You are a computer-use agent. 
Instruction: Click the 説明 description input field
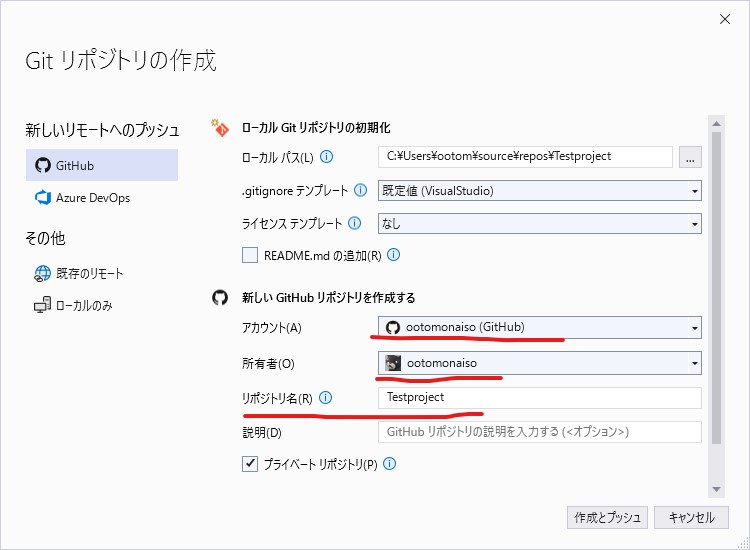point(539,432)
